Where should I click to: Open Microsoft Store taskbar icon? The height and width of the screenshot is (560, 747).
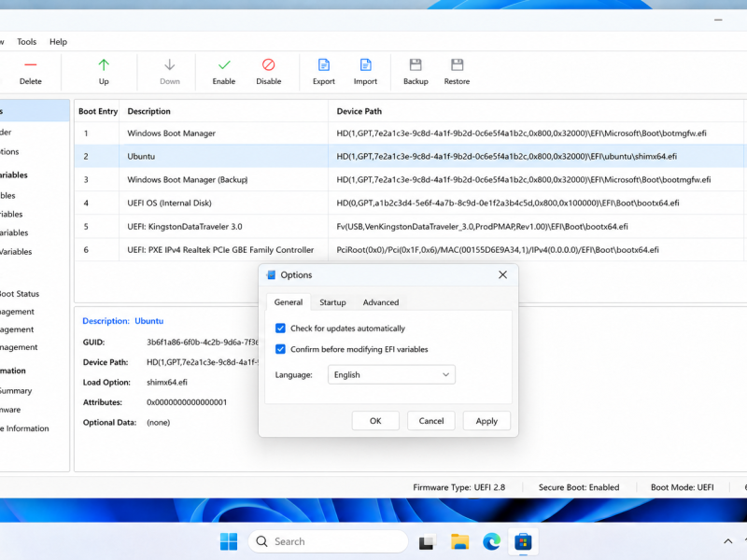[523, 541]
